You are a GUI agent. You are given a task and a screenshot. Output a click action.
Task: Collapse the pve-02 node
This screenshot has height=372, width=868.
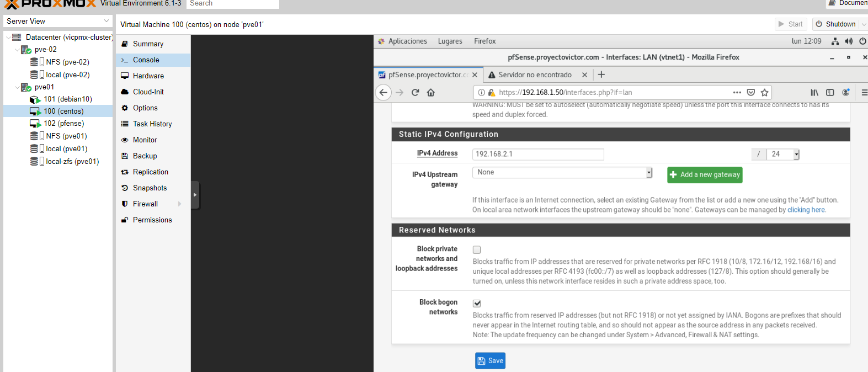(17, 49)
